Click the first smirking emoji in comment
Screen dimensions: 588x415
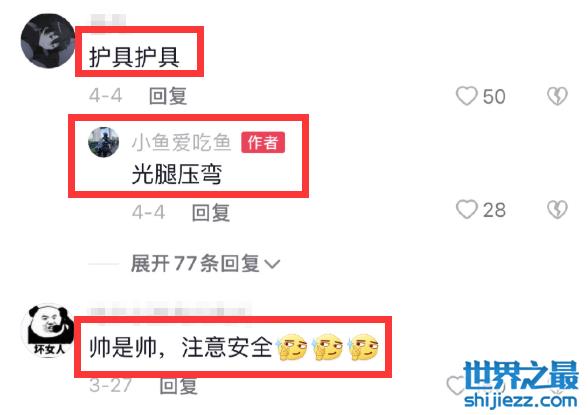click(x=291, y=347)
